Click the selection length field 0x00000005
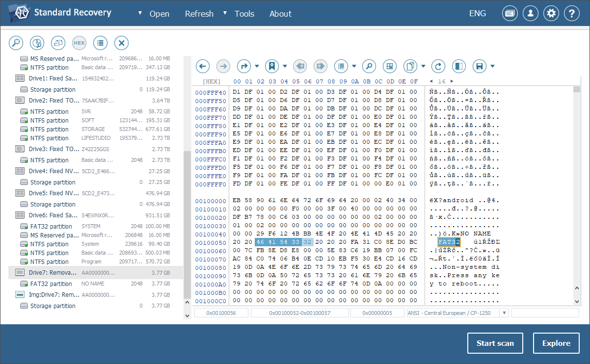Viewport: 590px width, 364px height. (377, 313)
